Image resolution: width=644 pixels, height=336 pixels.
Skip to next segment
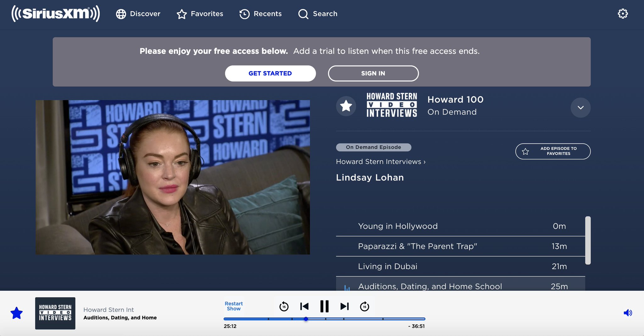pos(345,306)
